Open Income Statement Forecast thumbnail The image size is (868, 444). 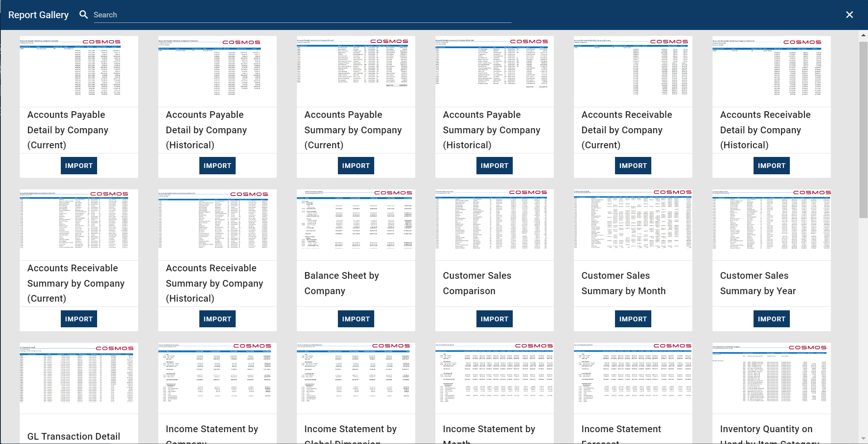click(x=633, y=378)
